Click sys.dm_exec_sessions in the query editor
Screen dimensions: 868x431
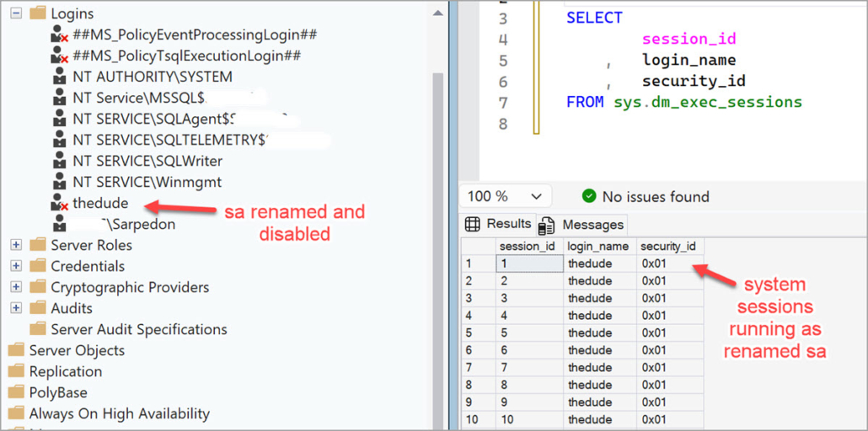(708, 103)
